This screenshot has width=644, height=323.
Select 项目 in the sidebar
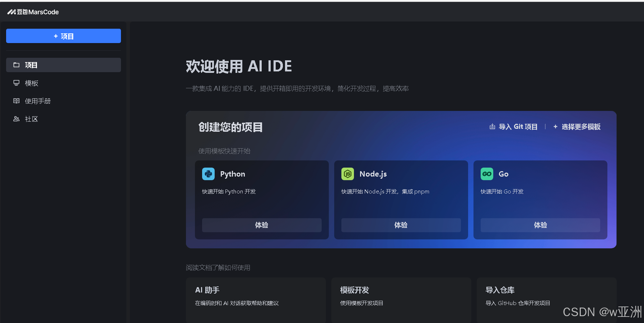tap(64, 65)
